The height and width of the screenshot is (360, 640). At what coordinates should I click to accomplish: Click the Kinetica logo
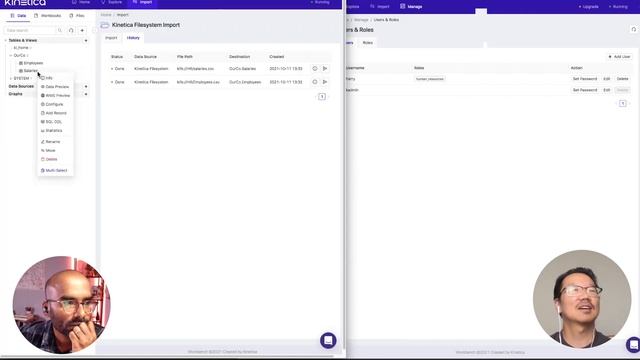25,3
